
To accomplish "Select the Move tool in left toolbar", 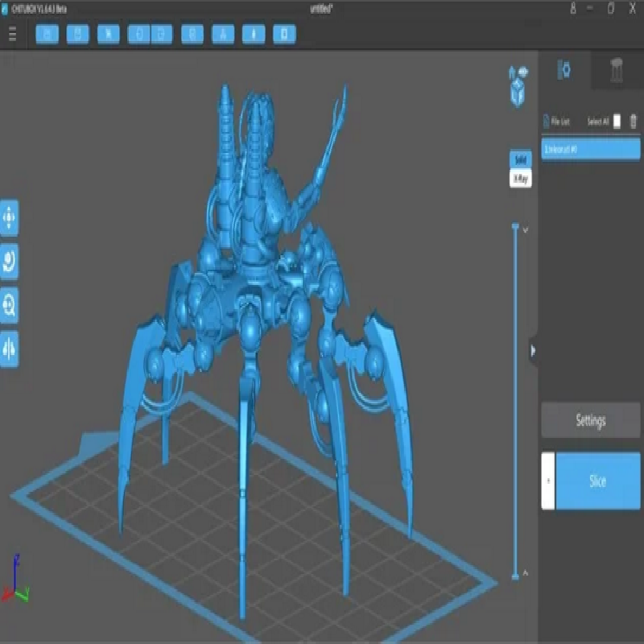I will pos(9,217).
